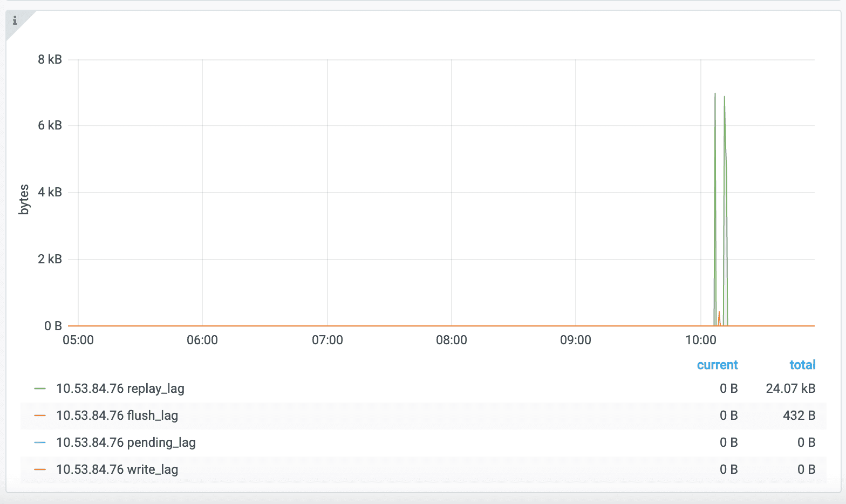
Task: Toggle the 10.53.84.76 pending_lag series
Action: tap(126, 442)
